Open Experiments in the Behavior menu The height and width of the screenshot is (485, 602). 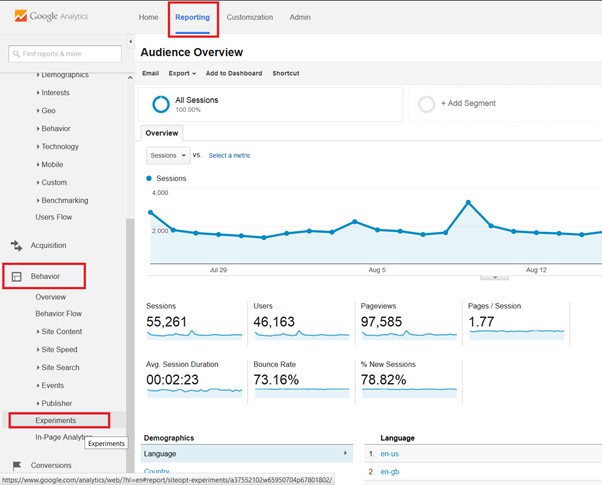point(56,420)
